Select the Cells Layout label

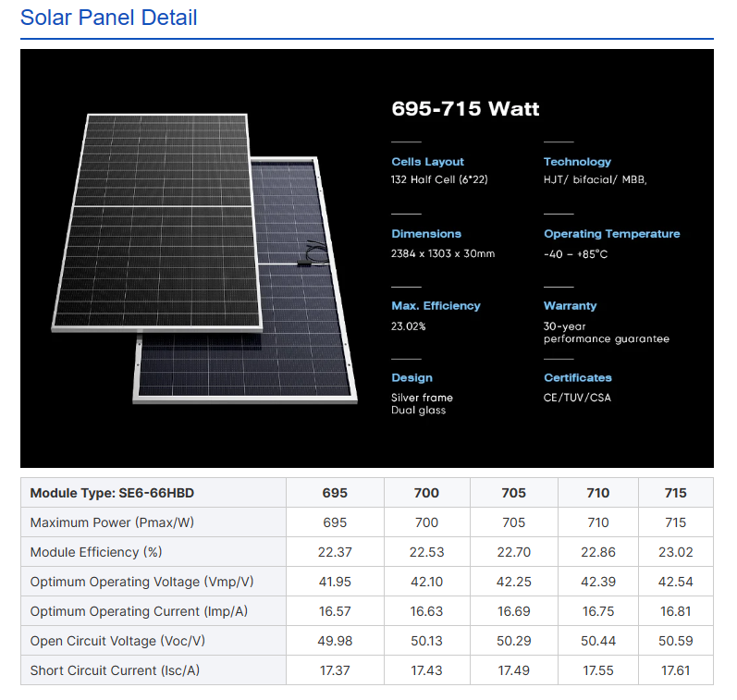pos(428,162)
